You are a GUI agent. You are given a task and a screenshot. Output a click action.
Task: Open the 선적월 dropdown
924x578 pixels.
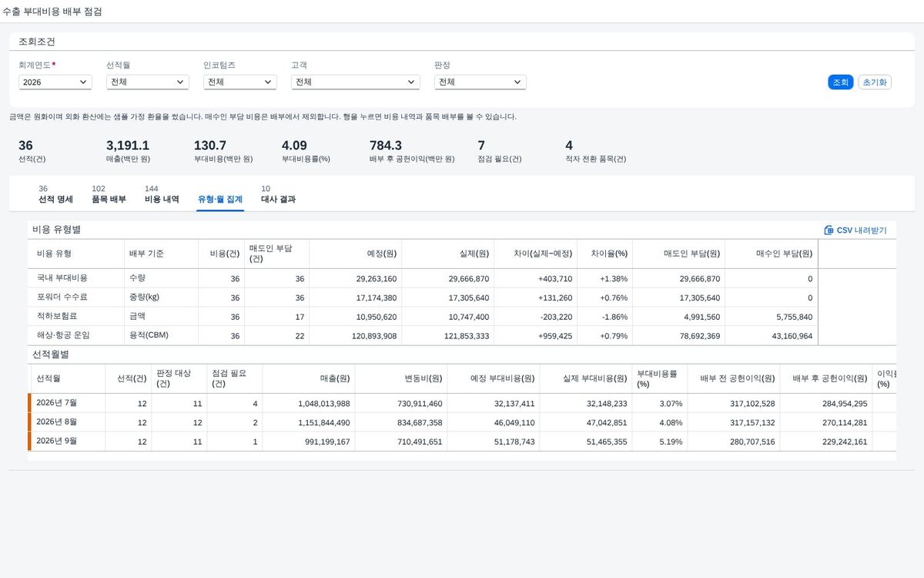[x=148, y=82]
